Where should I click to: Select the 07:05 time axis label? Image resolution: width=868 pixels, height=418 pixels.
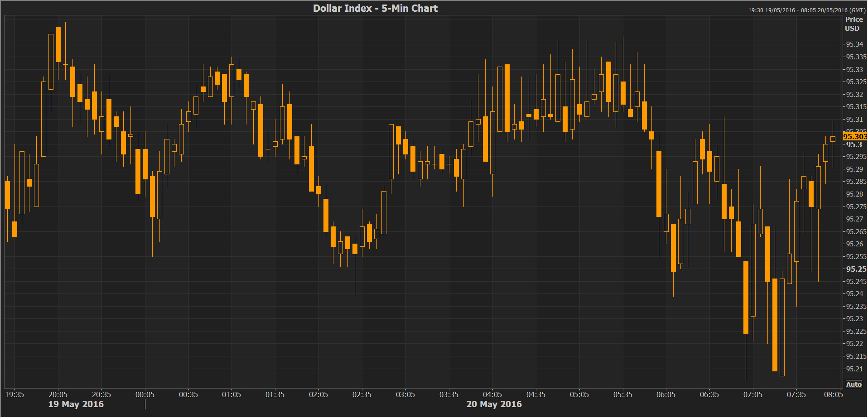753,394
